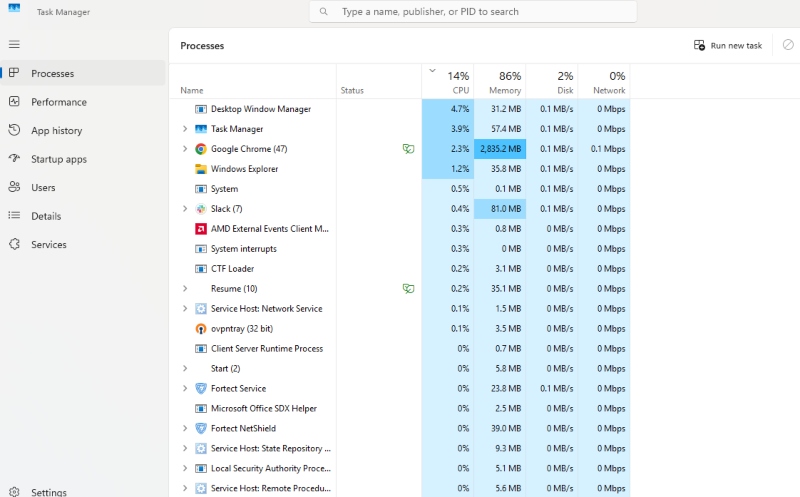Expand Service Host: Network Service

click(185, 309)
